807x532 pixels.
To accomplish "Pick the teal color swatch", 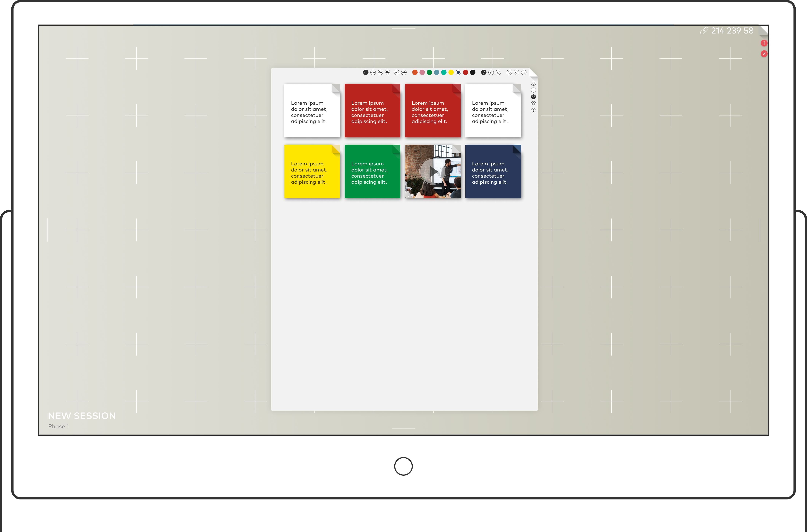I will click(444, 72).
